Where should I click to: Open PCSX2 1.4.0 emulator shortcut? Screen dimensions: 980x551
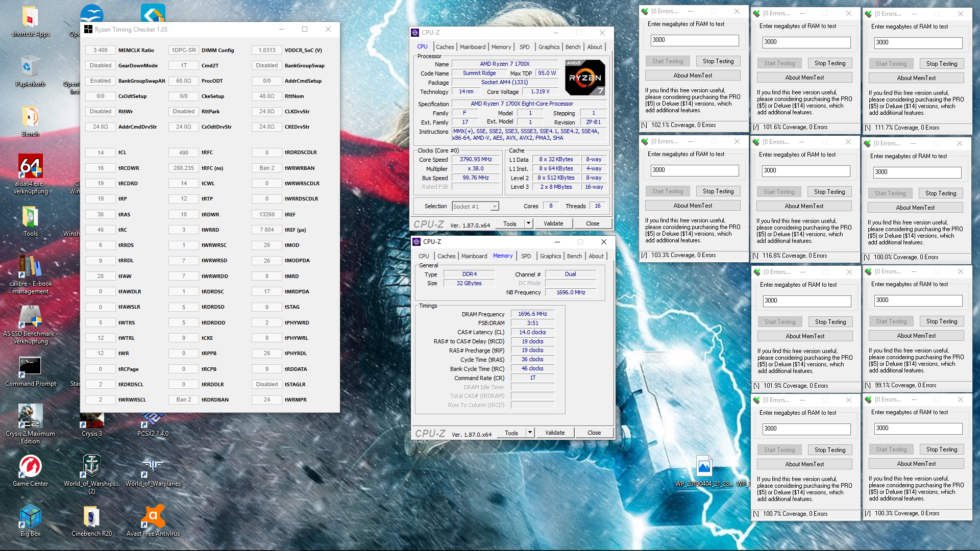coord(153,420)
